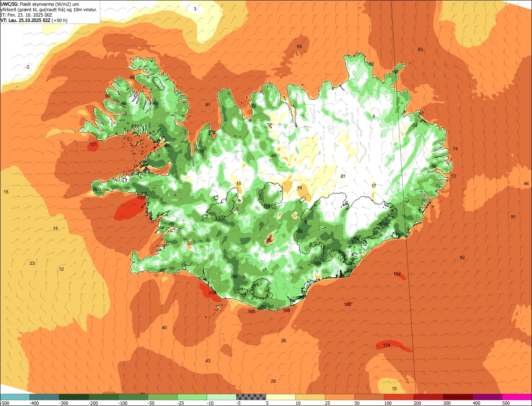Click the map value 99 in the Westfjords
Image resolution: width=532 pixels, height=406 pixels.
[x=108, y=96]
